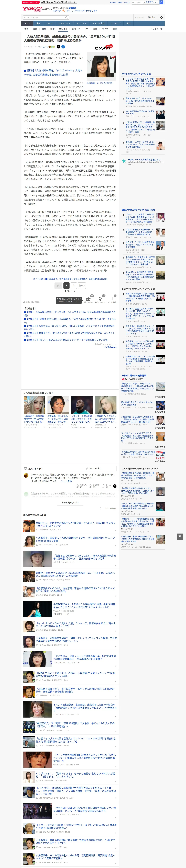The image size is (186, 868).
Task: Click the keyword search magnifier icon
Action: [x=66, y=18]
